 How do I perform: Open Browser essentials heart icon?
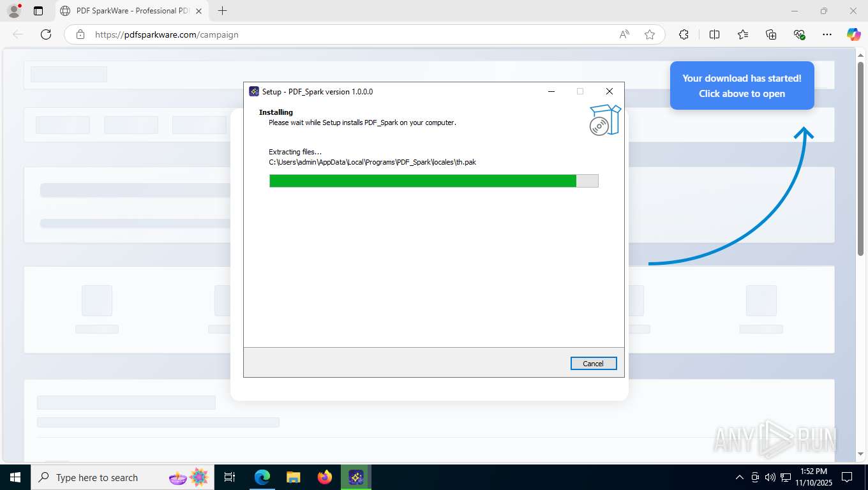click(x=799, y=34)
